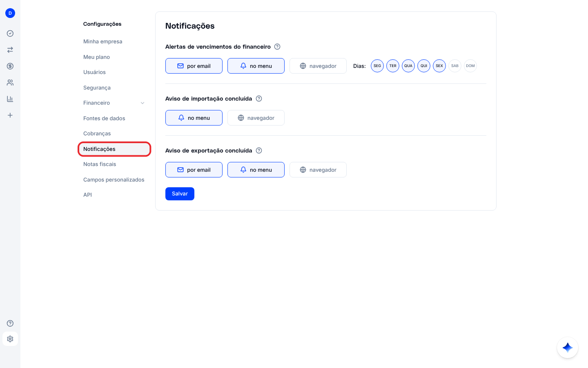Expand the Financeiro submenu chevron
Screen dimensions: 588x368
click(143, 103)
